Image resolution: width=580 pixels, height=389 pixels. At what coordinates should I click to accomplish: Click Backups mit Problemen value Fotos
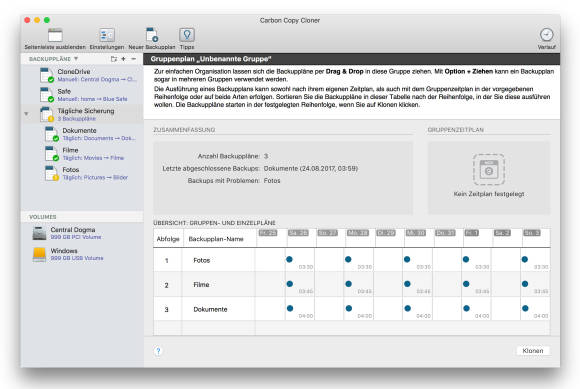[272, 180]
